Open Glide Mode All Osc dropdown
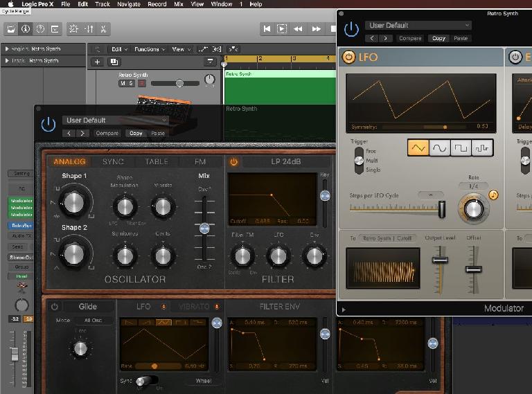This screenshot has height=394, width=532. 94,320
